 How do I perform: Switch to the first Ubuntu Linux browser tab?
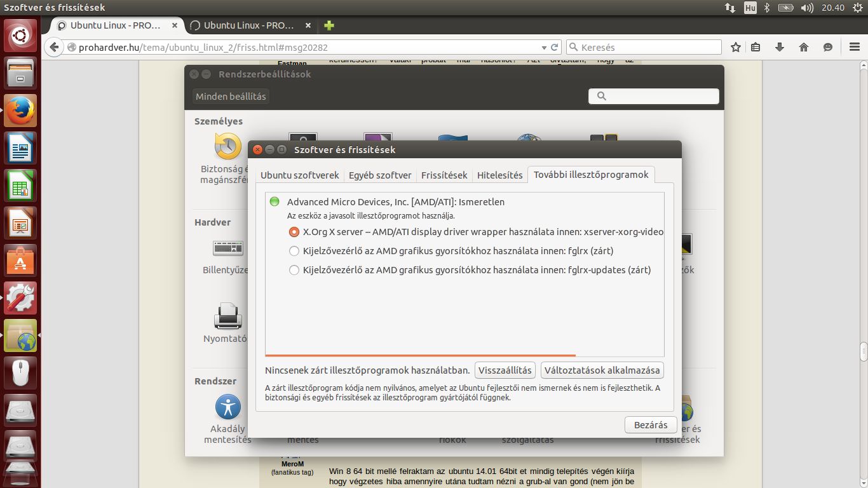pos(116,25)
